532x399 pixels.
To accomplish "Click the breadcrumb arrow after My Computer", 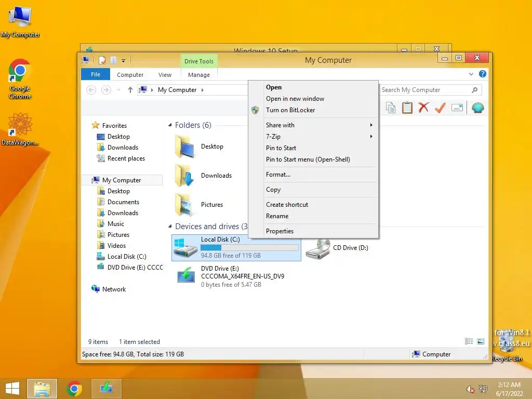I will [203, 90].
